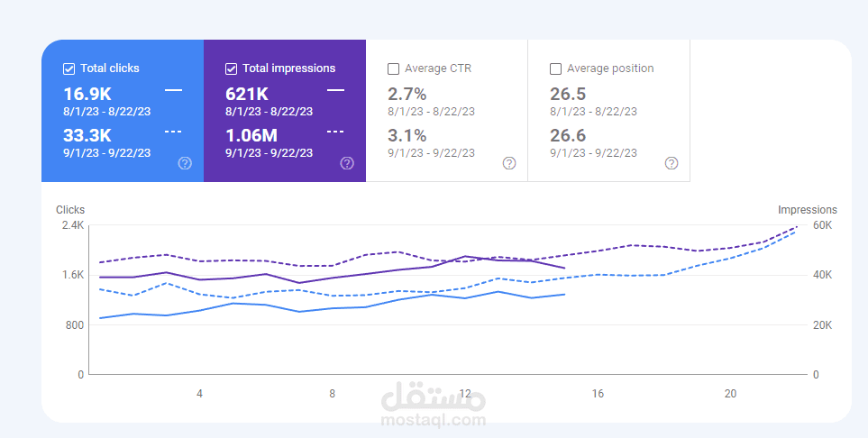The image size is (868, 438).
Task: Click the 1.6K label on clicks axis
Action: coord(73,275)
